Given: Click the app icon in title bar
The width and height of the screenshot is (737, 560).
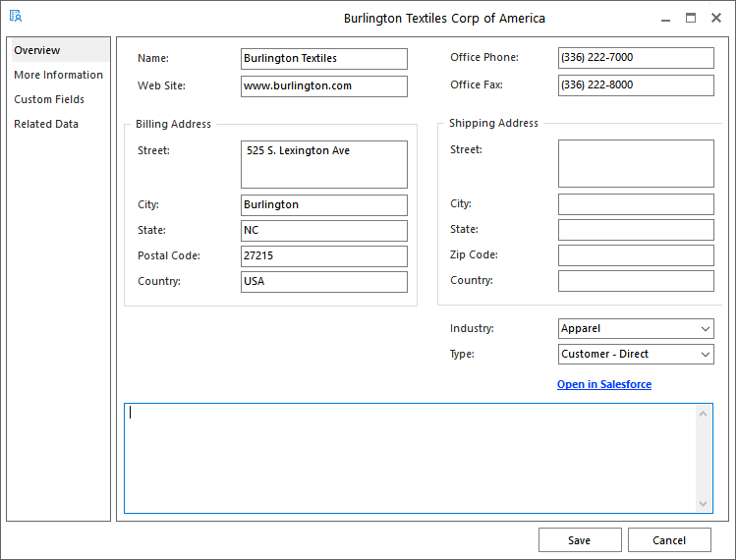Looking at the screenshot, I should (x=15, y=17).
